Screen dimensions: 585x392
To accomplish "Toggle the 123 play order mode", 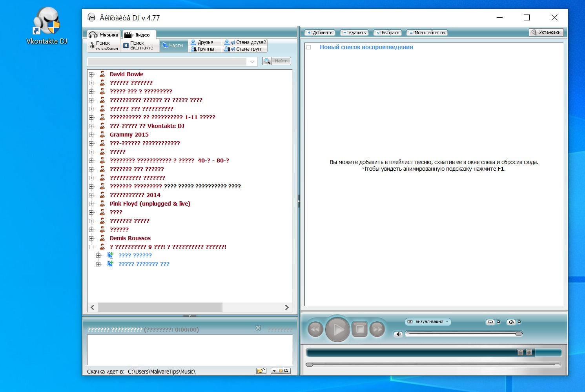I will (511, 322).
